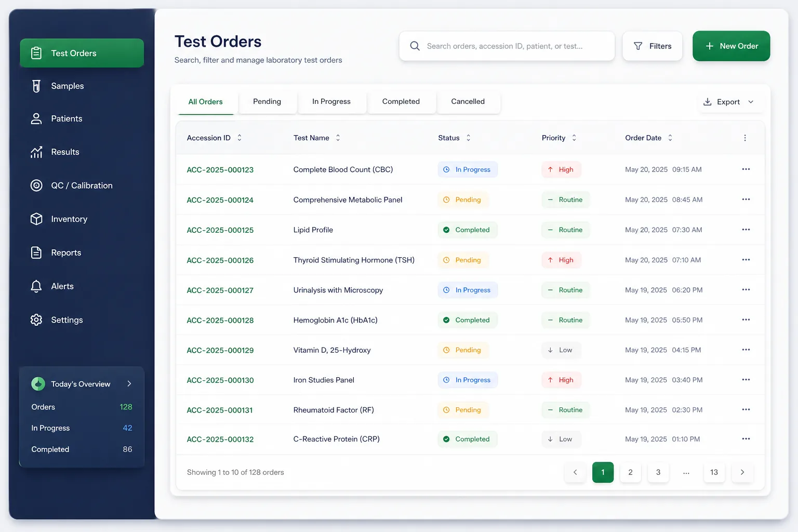Switch to the In Progress tab
The height and width of the screenshot is (532, 798).
tap(331, 102)
